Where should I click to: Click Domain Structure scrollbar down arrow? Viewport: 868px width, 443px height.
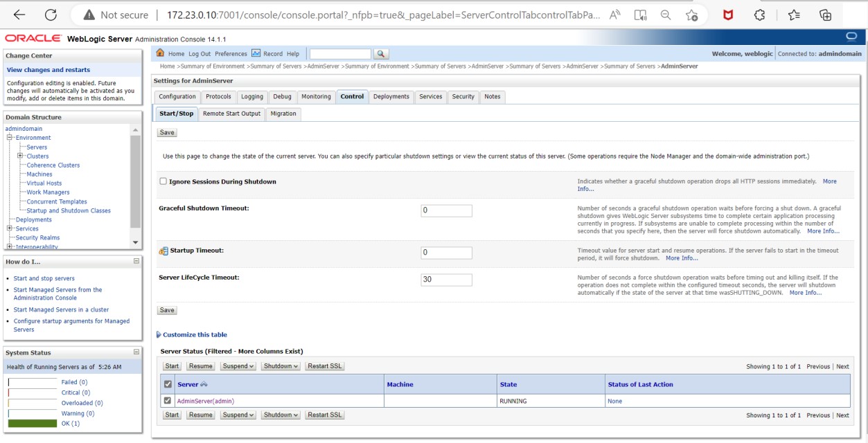[x=135, y=242]
